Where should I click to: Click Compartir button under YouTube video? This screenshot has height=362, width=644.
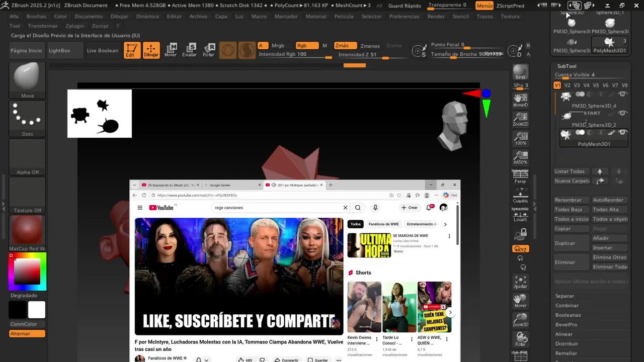coord(286,360)
